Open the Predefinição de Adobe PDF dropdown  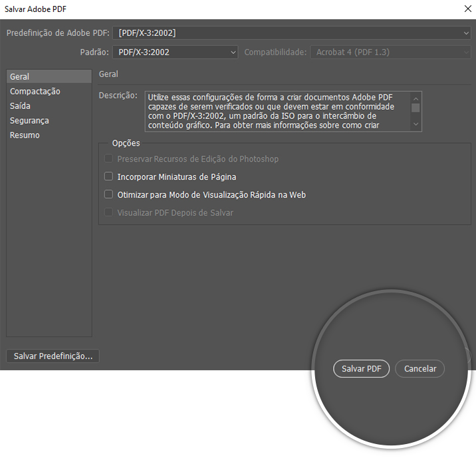pos(293,33)
